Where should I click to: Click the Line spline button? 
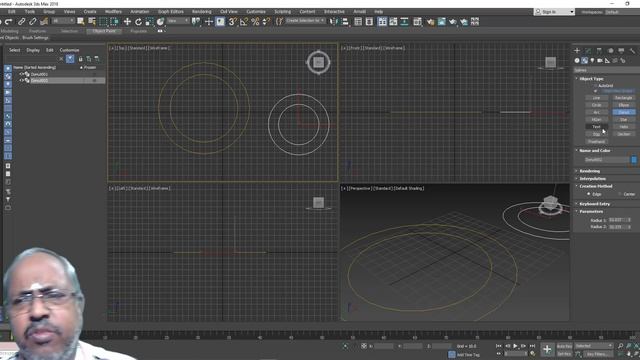tap(596, 98)
